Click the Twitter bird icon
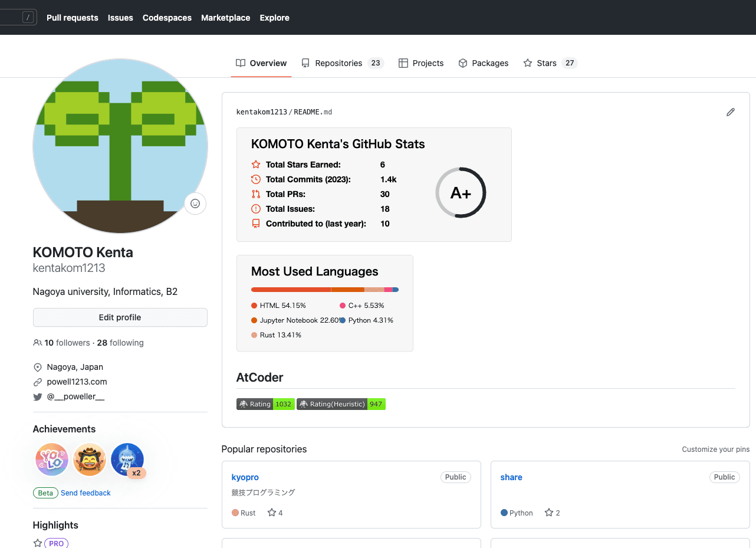 (38, 397)
